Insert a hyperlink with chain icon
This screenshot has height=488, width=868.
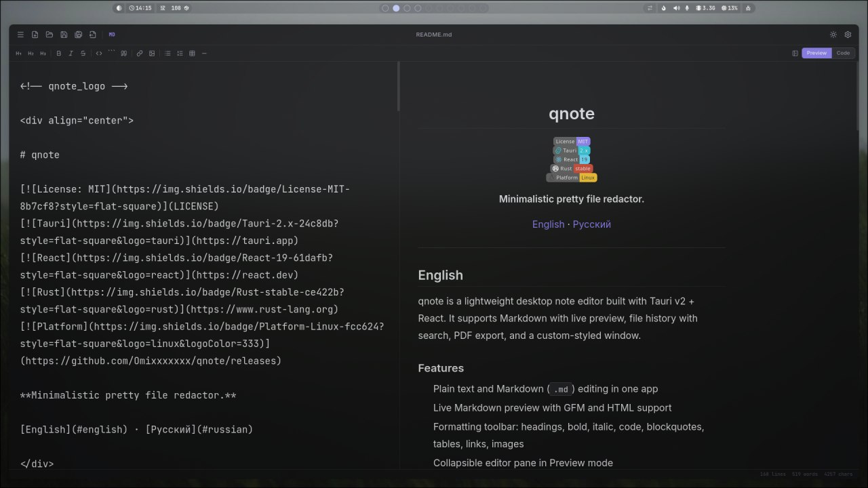click(140, 53)
